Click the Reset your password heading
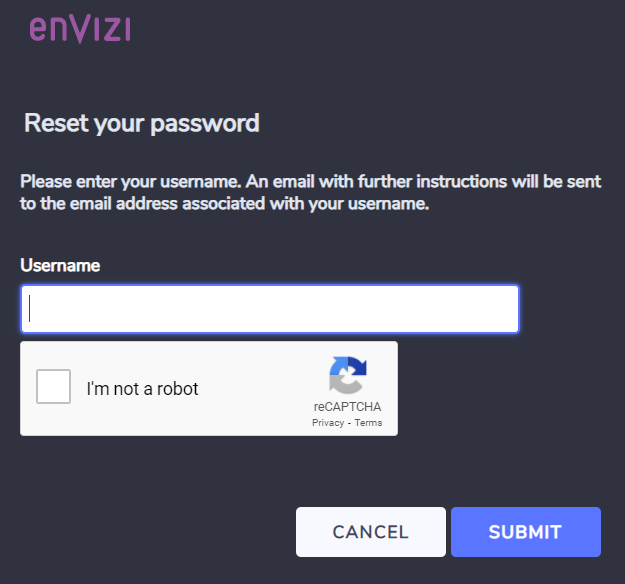 142,123
